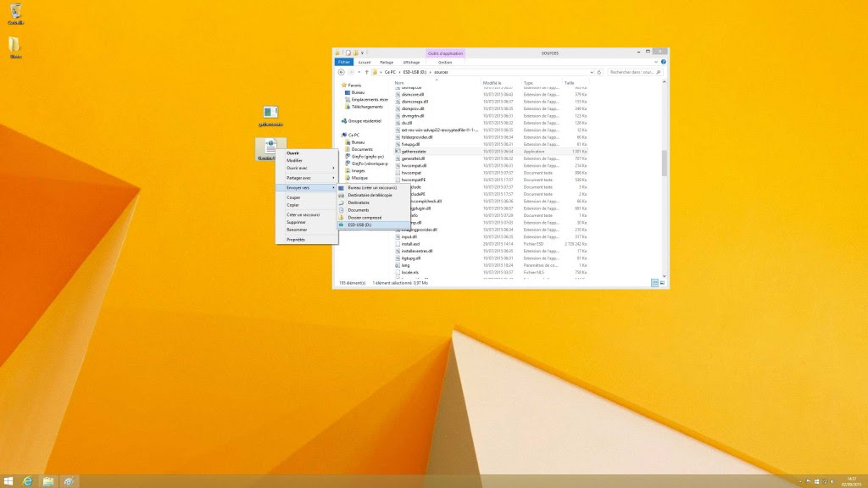Open File Explorer from the taskbar

48,481
